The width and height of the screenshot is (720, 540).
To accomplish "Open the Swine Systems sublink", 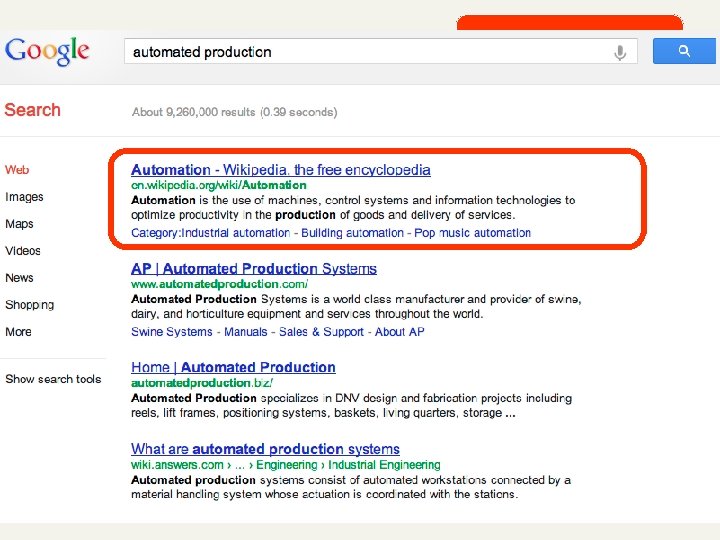I will tap(172, 332).
